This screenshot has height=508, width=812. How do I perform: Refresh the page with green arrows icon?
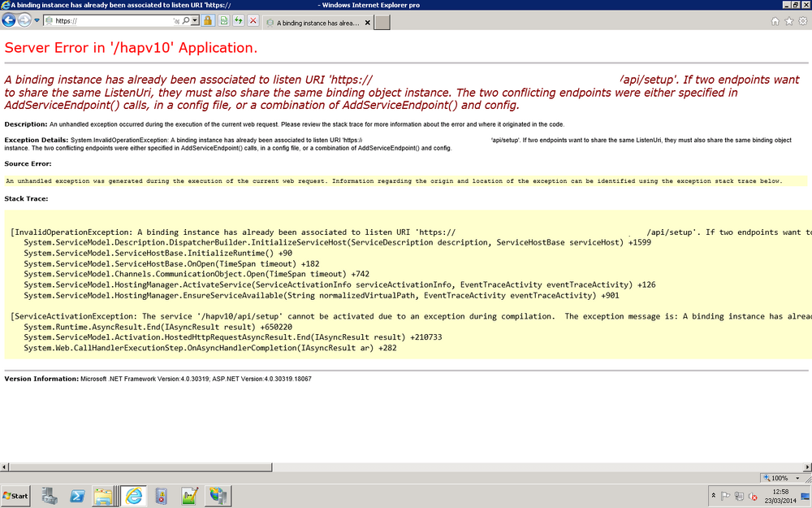(238, 21)
